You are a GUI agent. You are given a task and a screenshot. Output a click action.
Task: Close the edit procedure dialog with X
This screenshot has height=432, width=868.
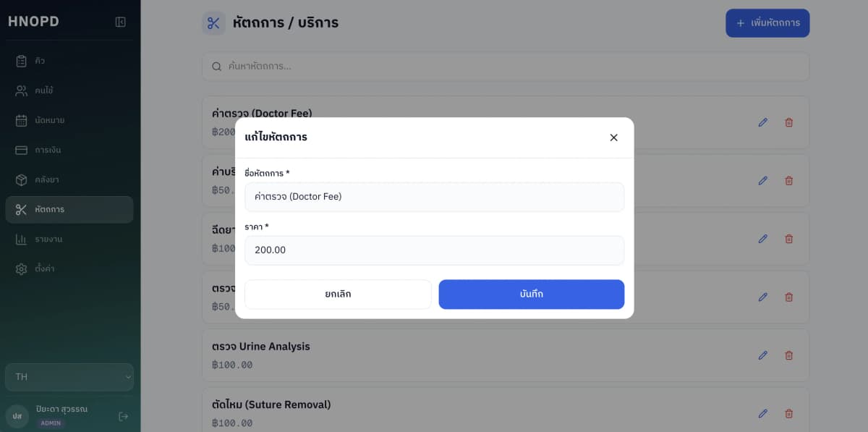[613, 137]
